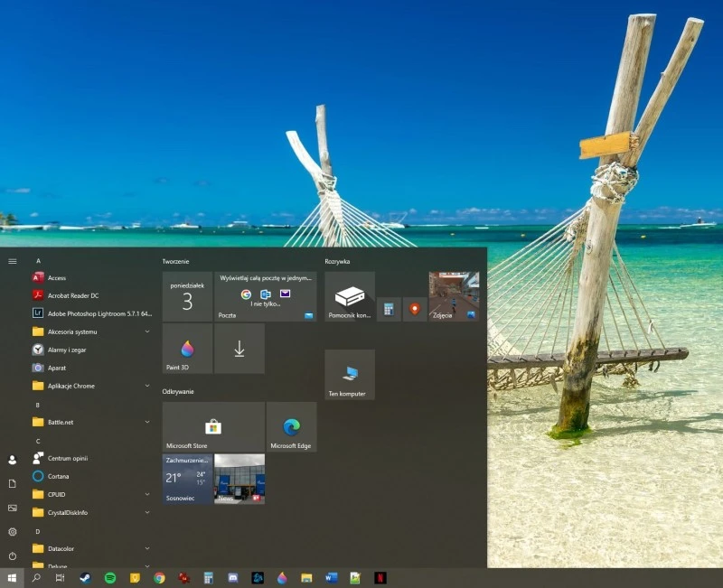
Task: Open the Microsoft Store tile
Action: pyautogui.click(x=213, y=427)
